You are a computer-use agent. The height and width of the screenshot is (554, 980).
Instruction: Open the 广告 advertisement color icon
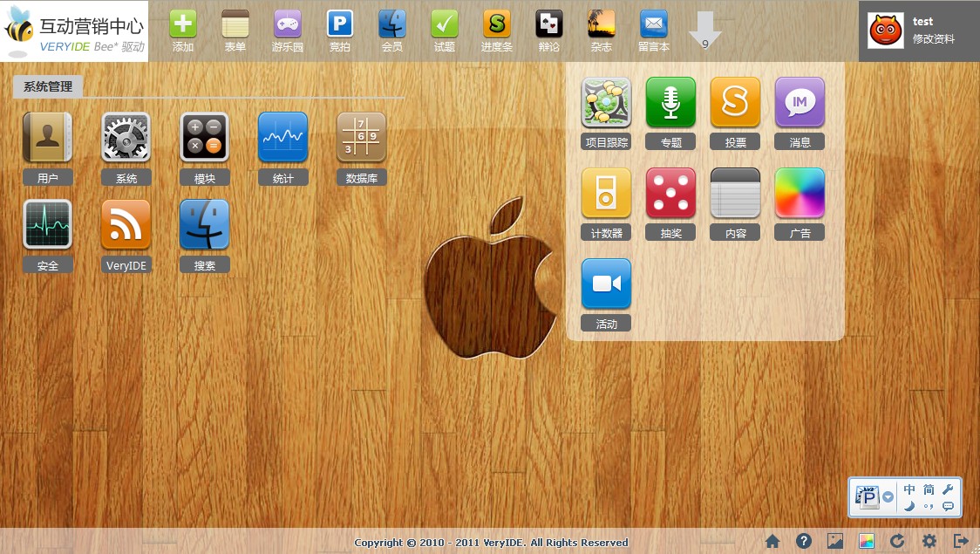[800, 193]
